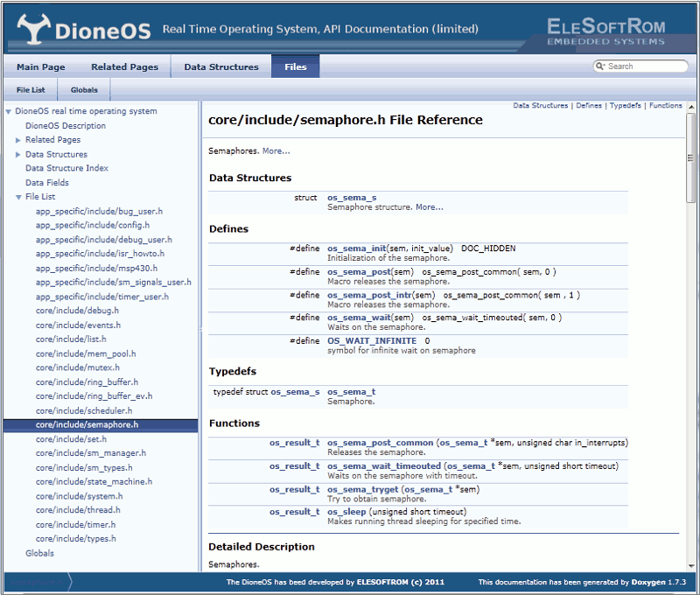Click the search magnifier icon
This screenshot has height=595, width=700.
[599, 66]
